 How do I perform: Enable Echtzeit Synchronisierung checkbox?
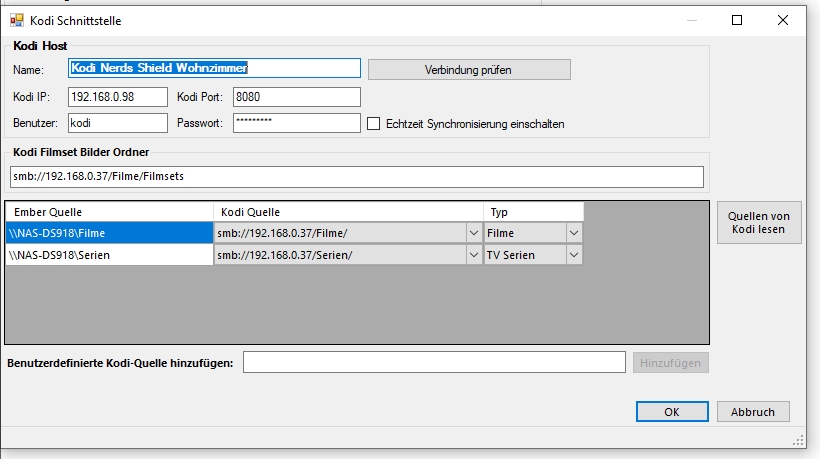373,124
